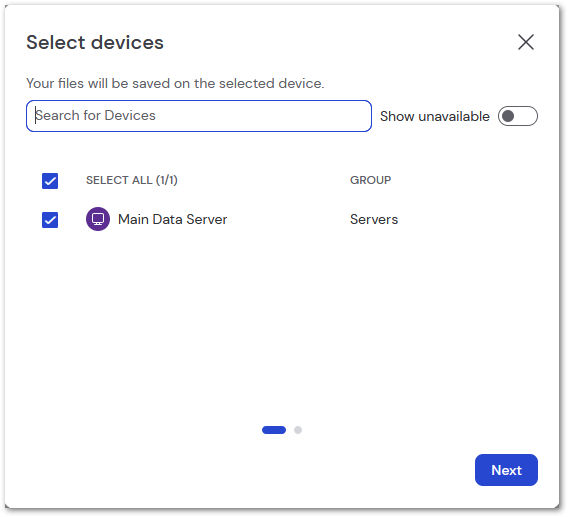Click the checkmark icon beside SELECT ALL
Viewport: 568px width, 517px height.
pos(50,180)
